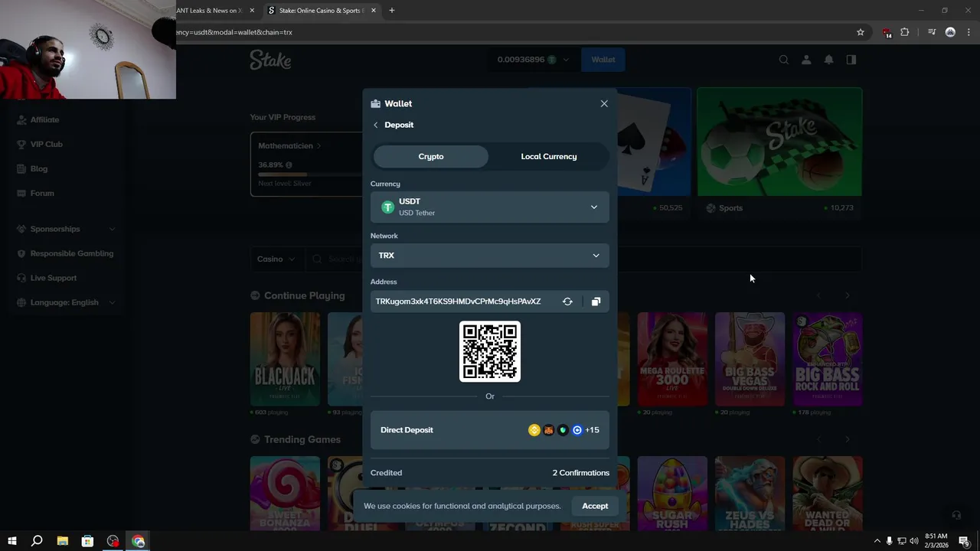Go back with the Deposit arrow
The width and height of the screenshot is (980, 551).
[375, 125]
